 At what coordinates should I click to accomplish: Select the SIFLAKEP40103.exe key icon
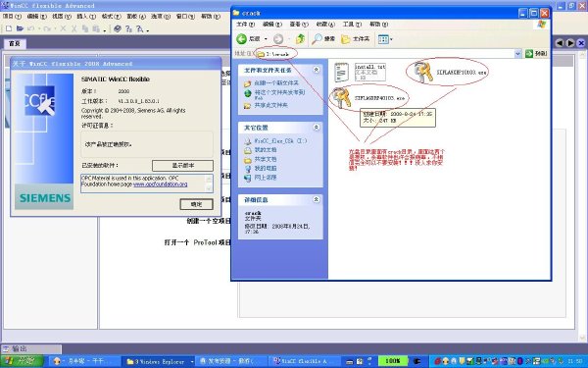point(341,97)
